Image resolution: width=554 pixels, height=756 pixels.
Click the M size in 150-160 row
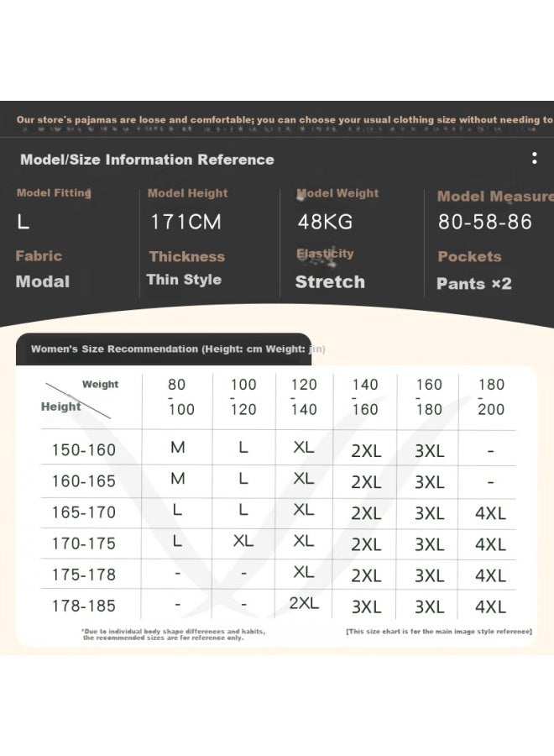click(178, 448)
